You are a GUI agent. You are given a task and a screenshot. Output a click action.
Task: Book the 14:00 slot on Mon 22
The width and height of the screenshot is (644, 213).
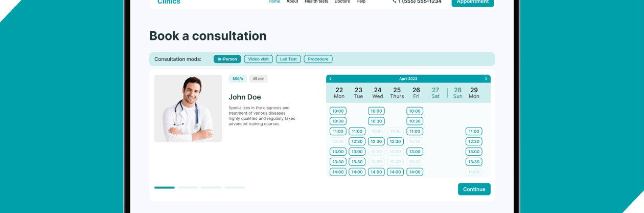coord(338,172)
